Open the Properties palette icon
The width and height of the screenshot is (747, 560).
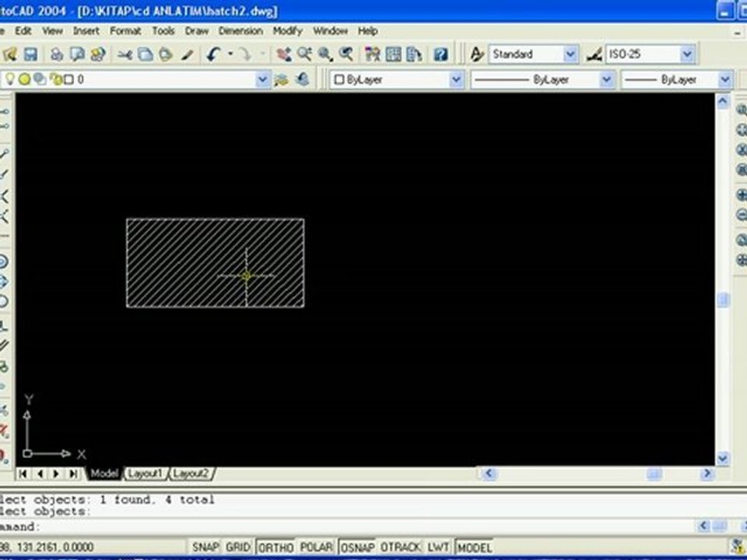tap(373, 54)
